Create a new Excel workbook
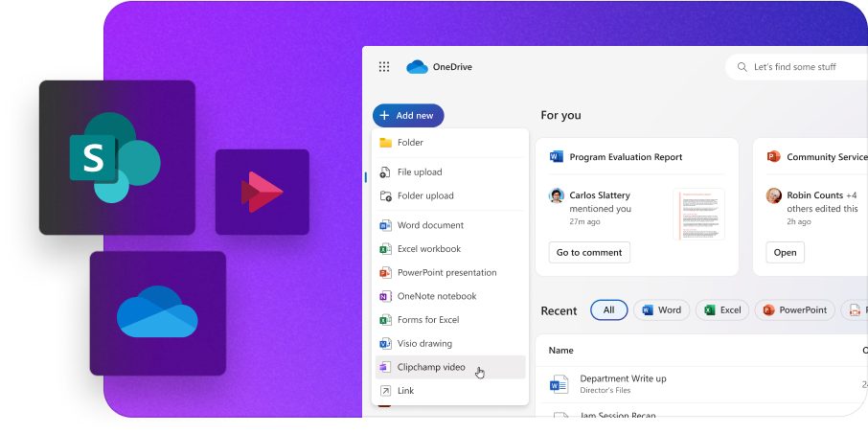 450,249
